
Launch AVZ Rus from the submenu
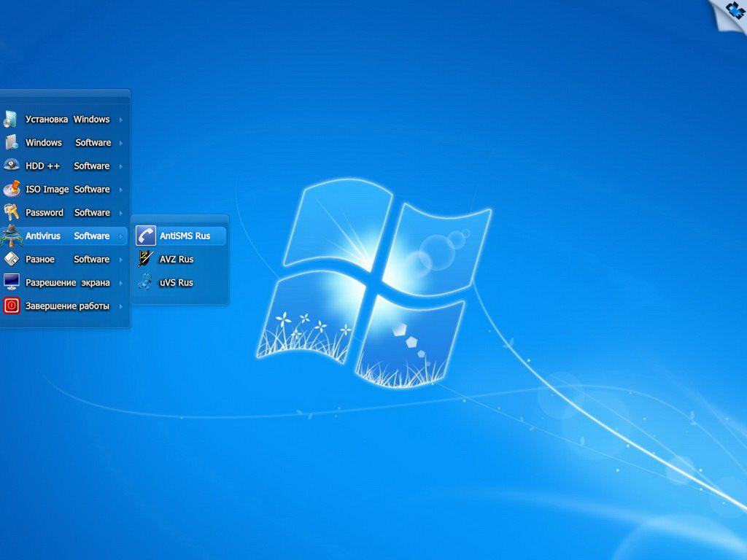179,259
